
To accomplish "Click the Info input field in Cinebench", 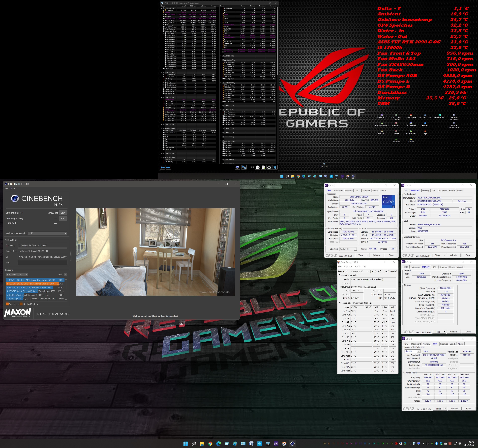I will [42, 262].
